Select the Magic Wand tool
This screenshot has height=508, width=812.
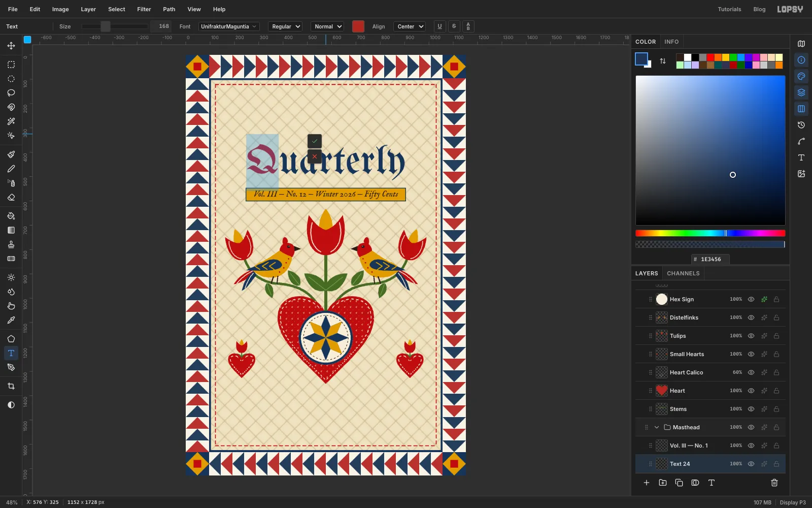(11, 121)
